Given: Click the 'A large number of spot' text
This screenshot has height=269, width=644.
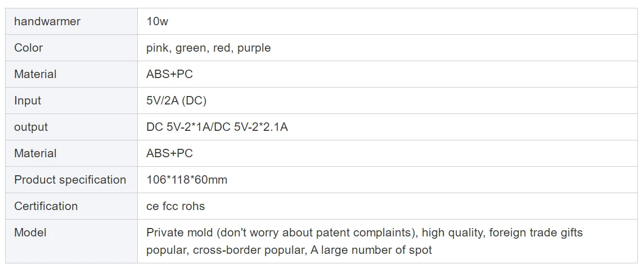Looking at the screenshot, I should (x=371, y=250).
